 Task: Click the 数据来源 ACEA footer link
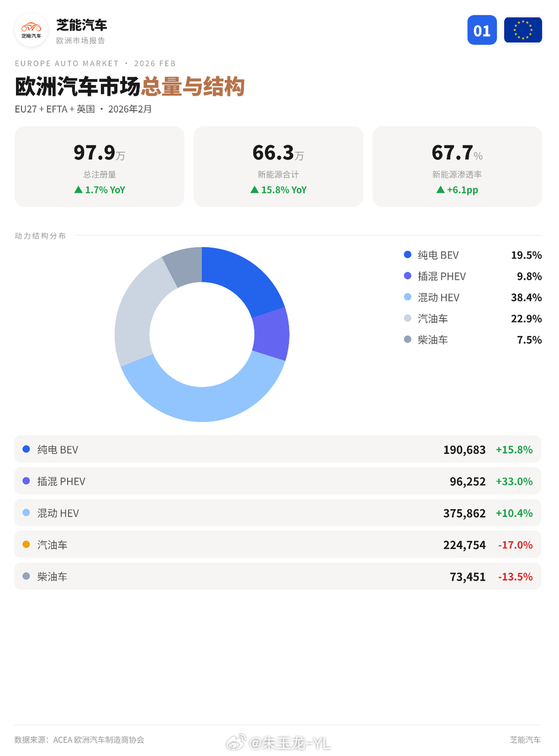click(80, 739)
